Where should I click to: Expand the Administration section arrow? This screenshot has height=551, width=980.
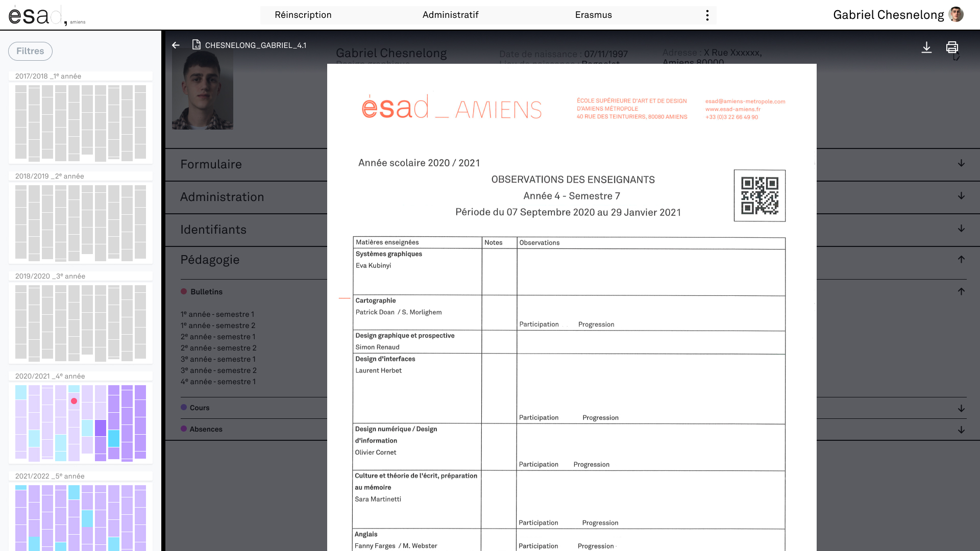coord(961,196)
